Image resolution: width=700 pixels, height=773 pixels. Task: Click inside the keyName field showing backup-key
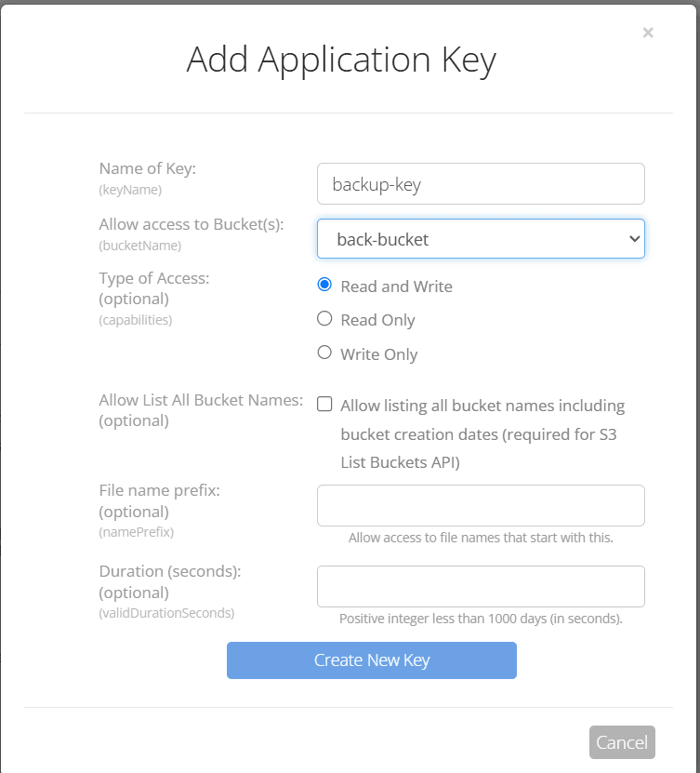[x=481, y=183]
